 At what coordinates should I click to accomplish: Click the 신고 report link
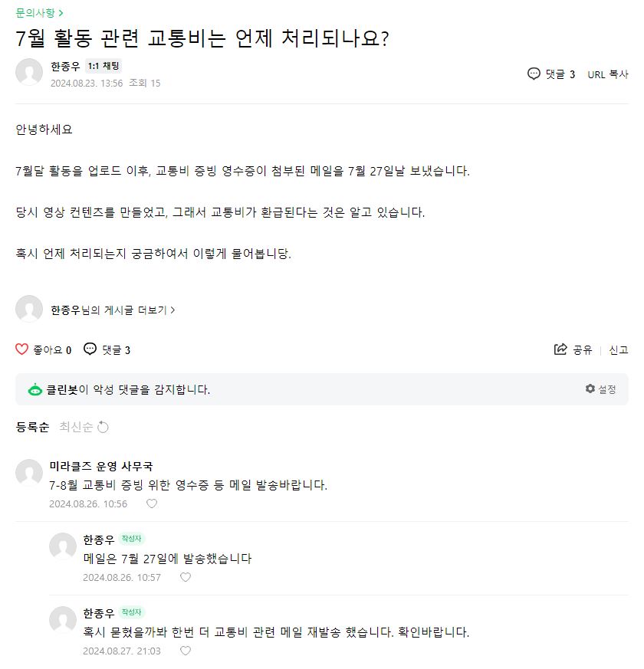coord(619,349)
